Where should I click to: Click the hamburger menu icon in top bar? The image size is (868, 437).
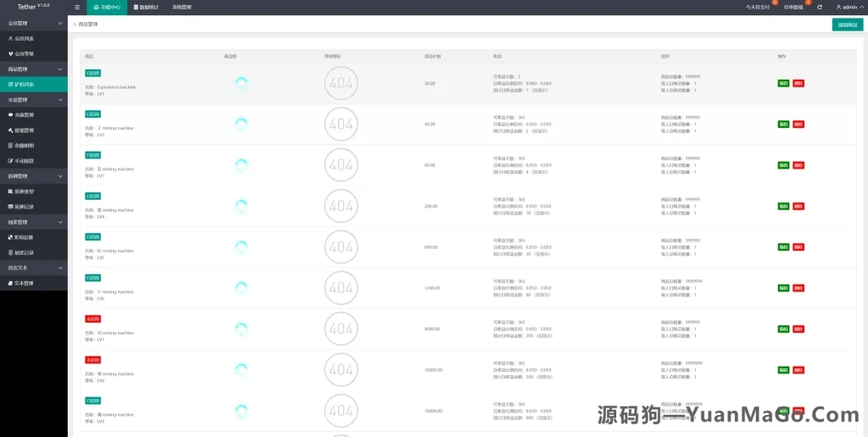click(77, 7)
